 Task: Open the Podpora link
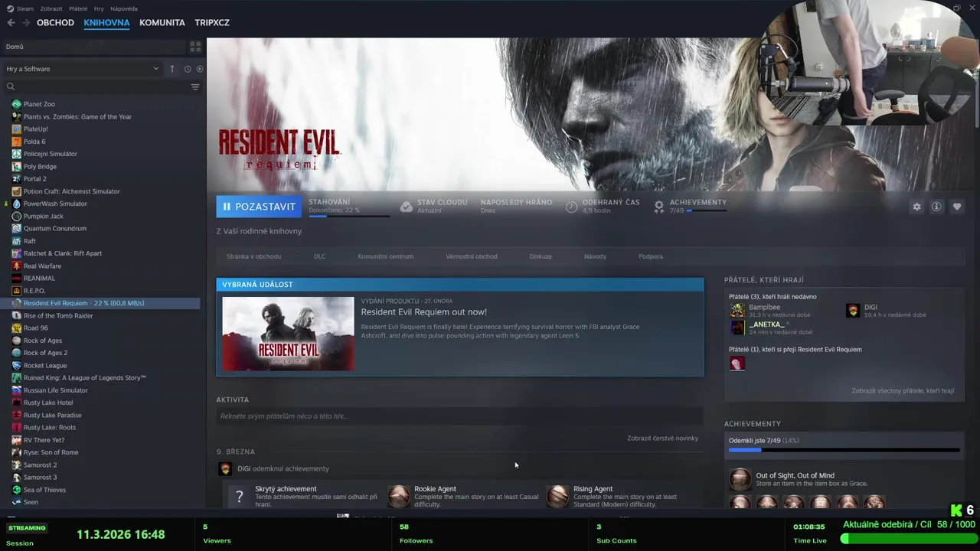[651, 256]
